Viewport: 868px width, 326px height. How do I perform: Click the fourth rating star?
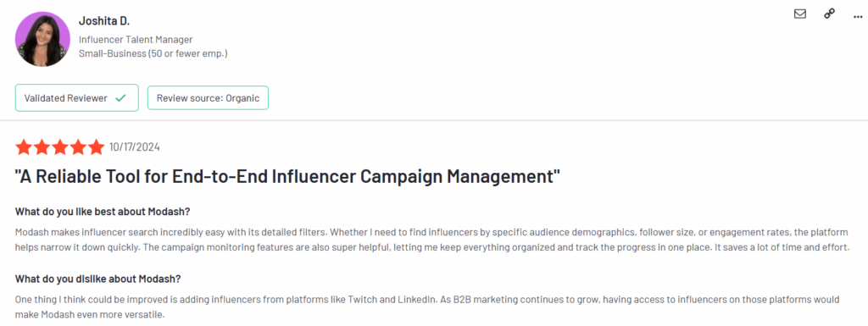click(77, 147)
